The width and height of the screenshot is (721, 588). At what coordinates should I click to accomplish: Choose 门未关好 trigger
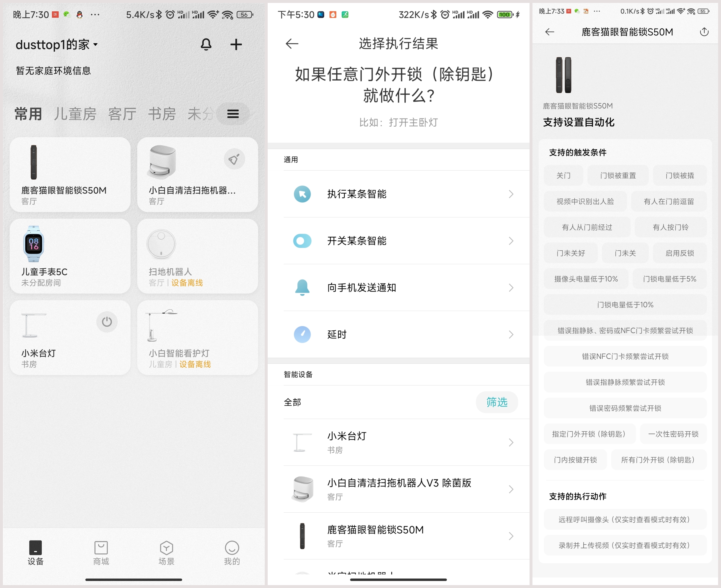571,253
